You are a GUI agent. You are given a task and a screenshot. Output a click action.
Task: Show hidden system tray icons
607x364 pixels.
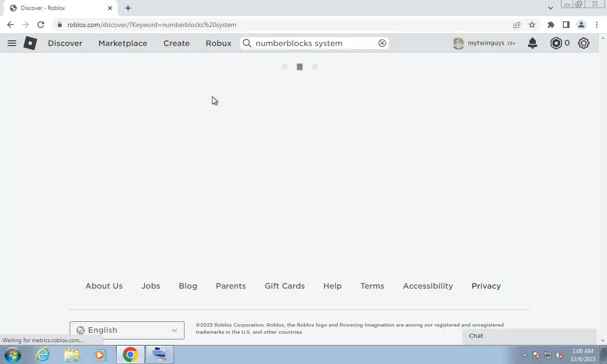coord(524,355)
